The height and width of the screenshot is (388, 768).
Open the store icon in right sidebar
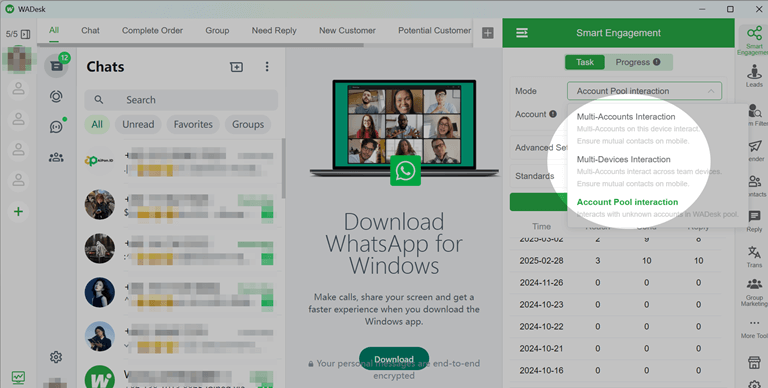(x=754, y=363)
